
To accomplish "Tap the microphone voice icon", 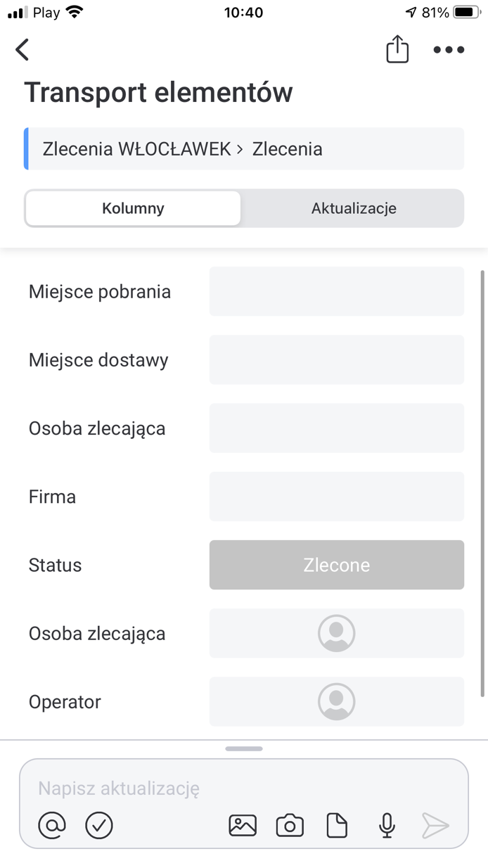I will pyautogui.click(x=387, y=825).
